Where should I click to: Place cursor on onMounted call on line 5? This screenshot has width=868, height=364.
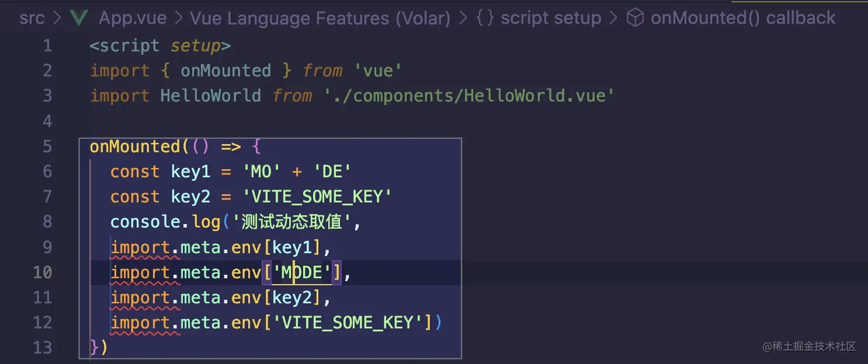[x=135, y=146]
